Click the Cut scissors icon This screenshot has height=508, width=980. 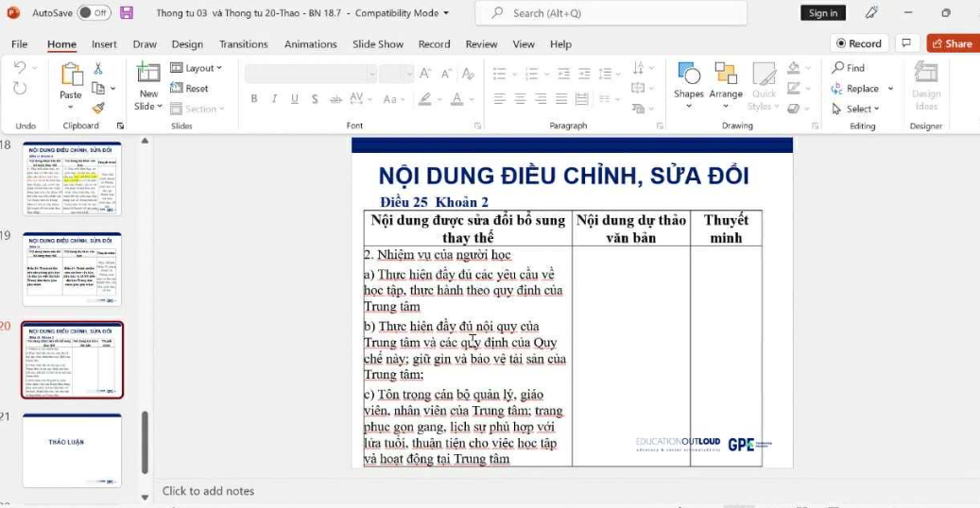98,69
